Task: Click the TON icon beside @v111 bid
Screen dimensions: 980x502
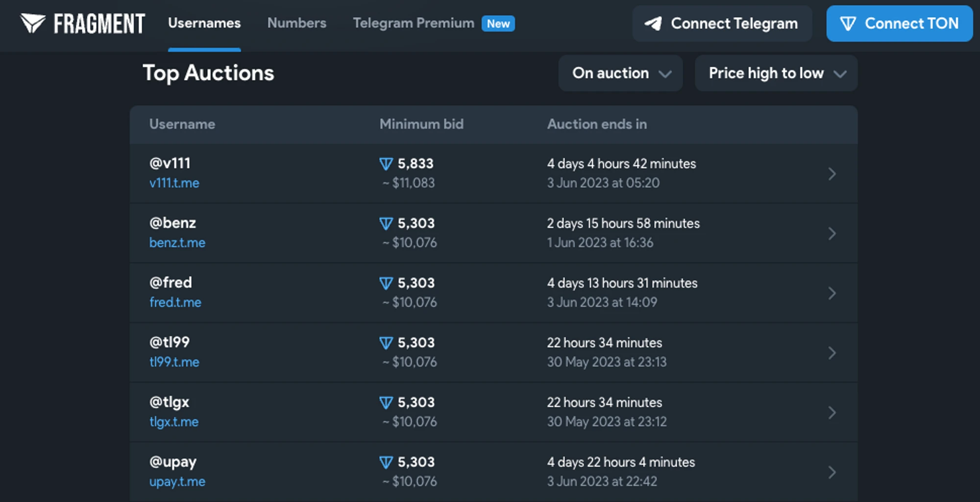Action: [x=386, y=164]
